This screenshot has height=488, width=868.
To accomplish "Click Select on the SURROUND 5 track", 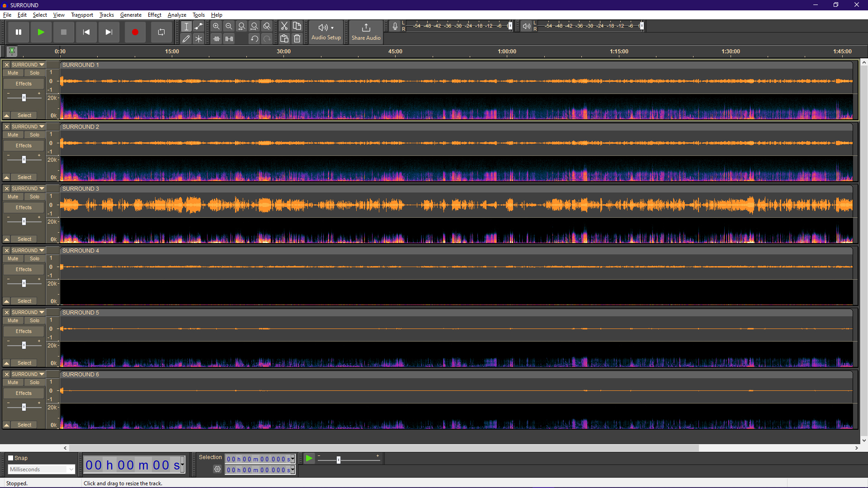I will click(24, 363).
